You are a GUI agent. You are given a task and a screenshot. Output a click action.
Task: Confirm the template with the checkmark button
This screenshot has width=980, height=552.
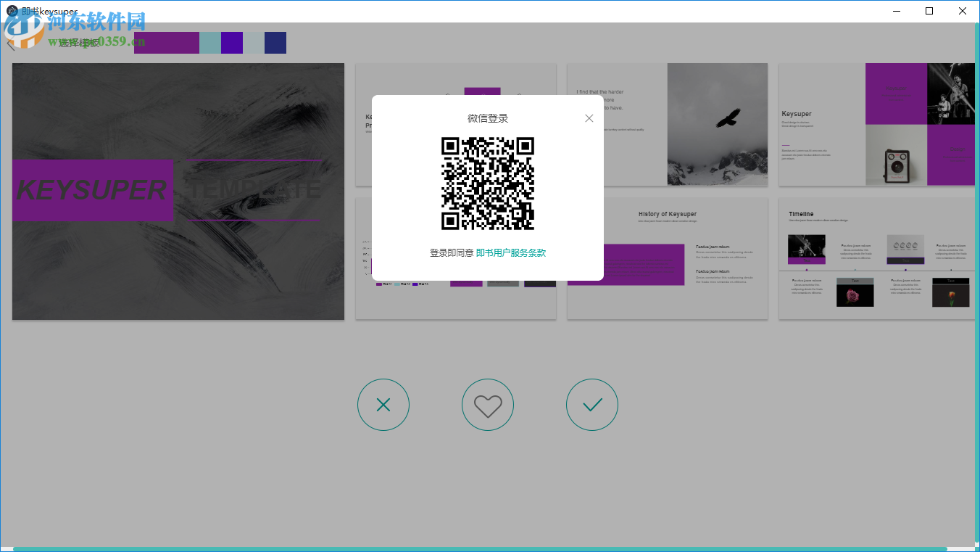592,405
